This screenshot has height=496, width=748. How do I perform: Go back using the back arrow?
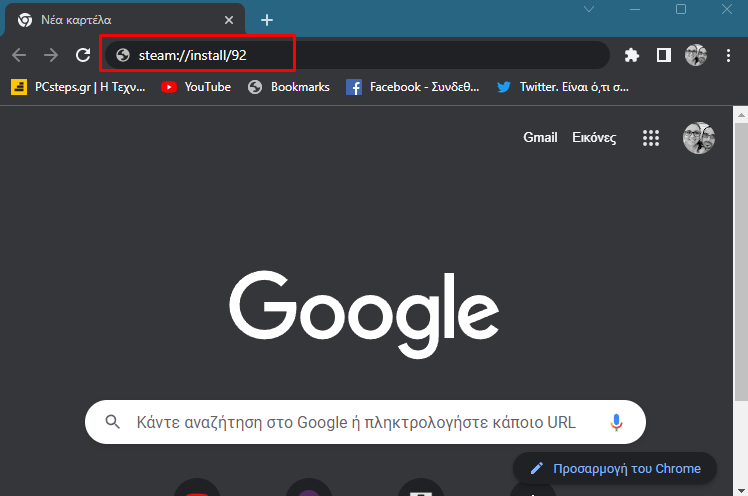[x=19, y=55]
